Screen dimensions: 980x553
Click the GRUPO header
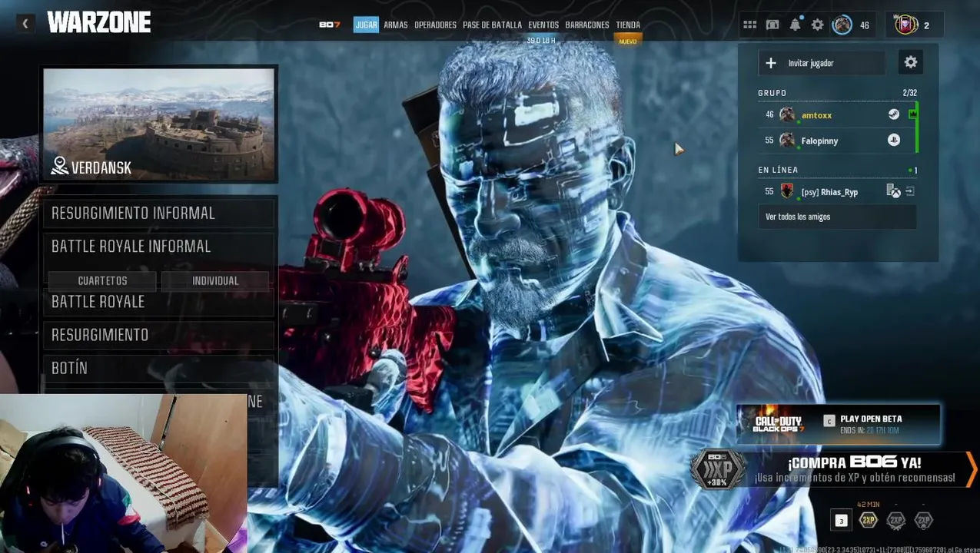click(772, 93)
